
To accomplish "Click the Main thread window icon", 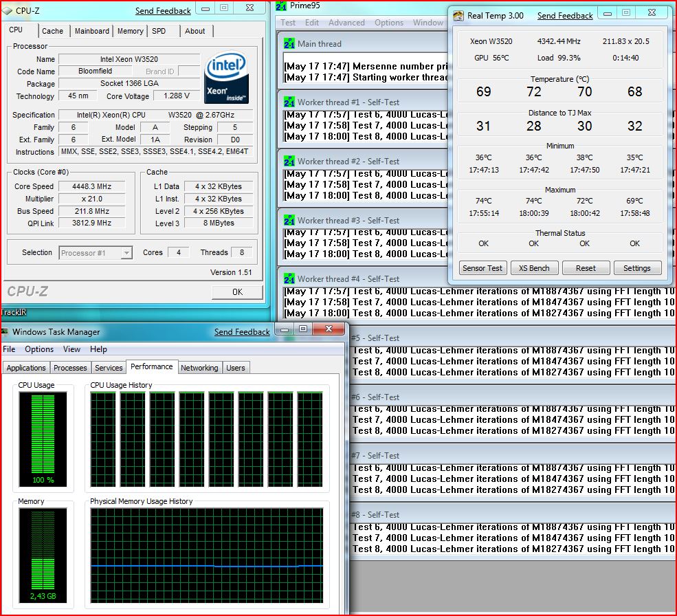I will pyautogui.click(x=289, y=43).
